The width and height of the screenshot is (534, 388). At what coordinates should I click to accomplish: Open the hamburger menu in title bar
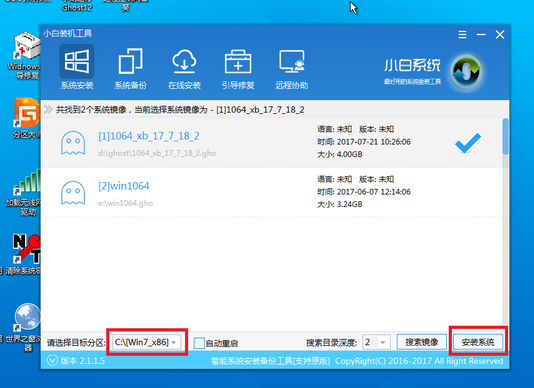click(x=462, y=34)
